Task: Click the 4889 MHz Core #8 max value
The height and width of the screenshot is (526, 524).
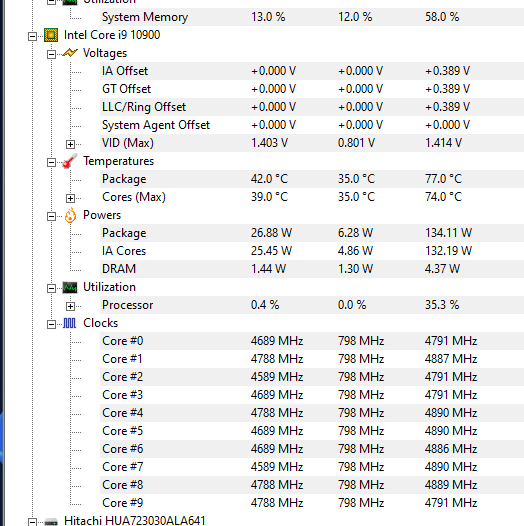Action: (x=451, y=485)
